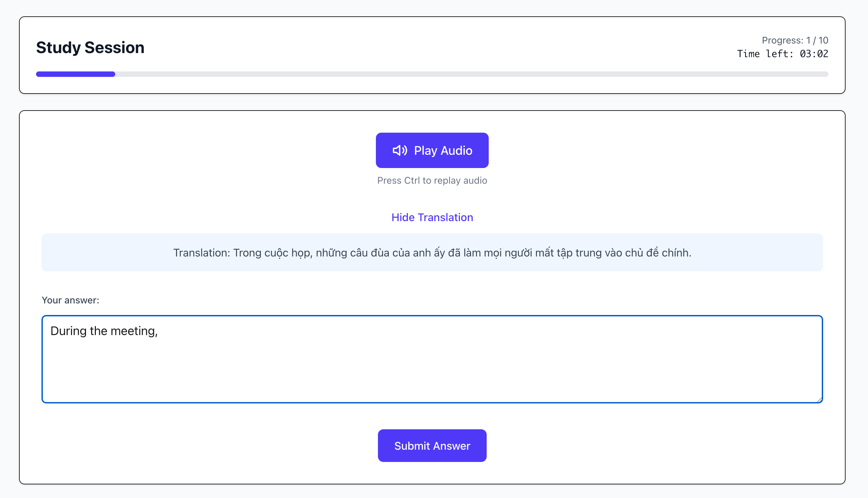Screen dimensions: 868x498
Task: Submit the answer with Submit Answer button
Action: (x=432, y=446)
